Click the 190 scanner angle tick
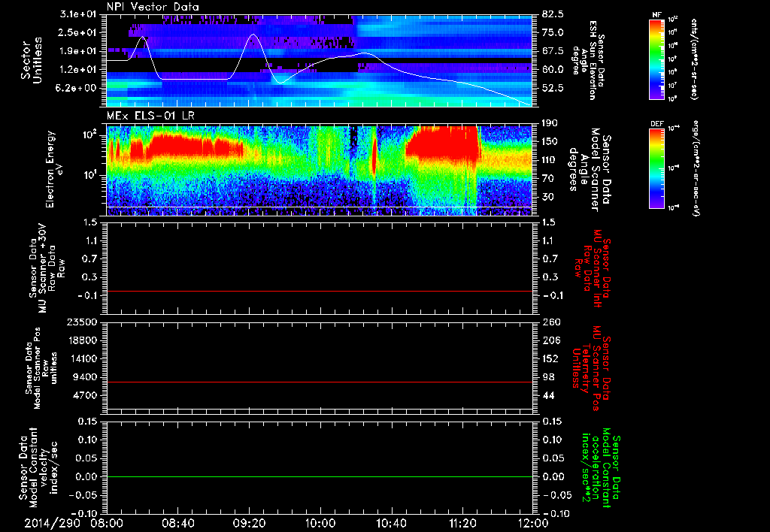This screenshot has height=532, width=770. (x=550, y=123)
